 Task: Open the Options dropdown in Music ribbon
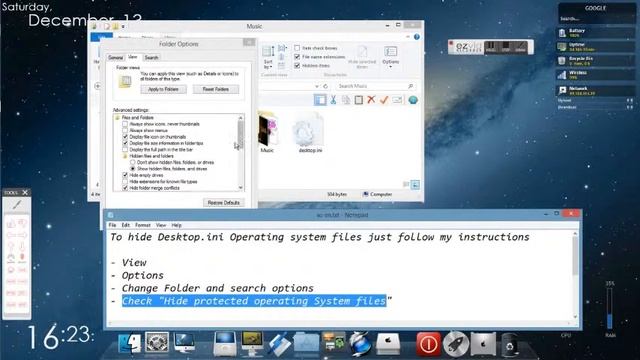(391, 56)
